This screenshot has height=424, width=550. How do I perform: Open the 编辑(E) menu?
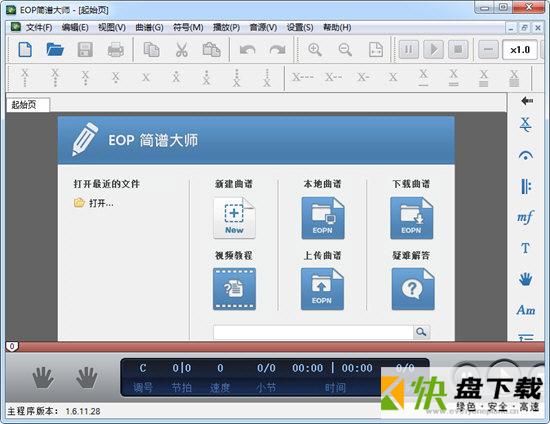coord(75,27)
